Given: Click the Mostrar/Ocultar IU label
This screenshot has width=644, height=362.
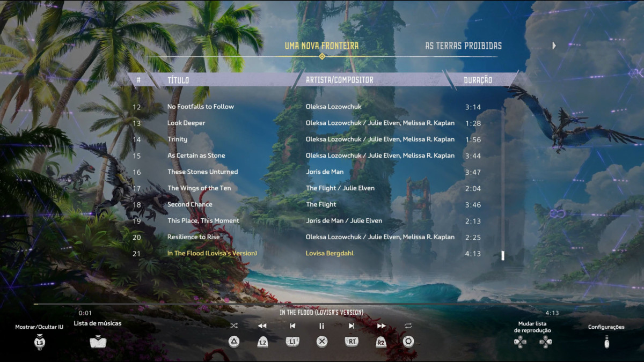Looking at the screenshot, I should (39, 327).
